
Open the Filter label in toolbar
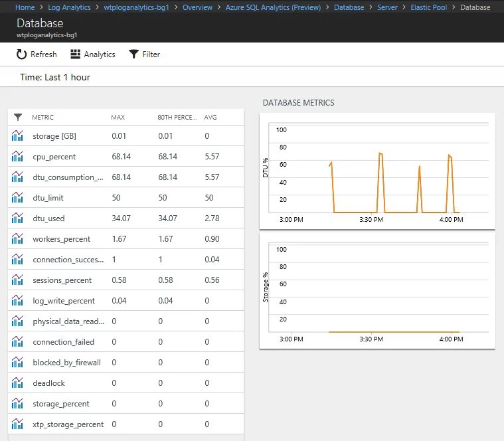[151, 54]
